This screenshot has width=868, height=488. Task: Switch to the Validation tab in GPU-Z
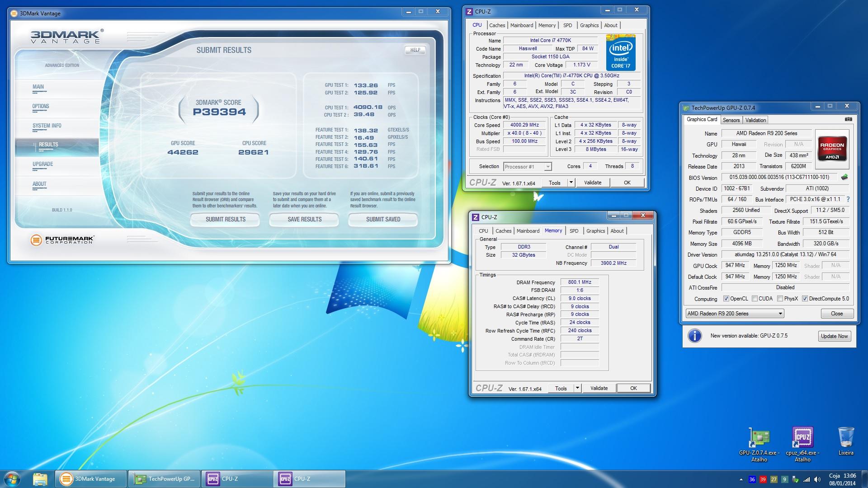[x=755, y=120]
